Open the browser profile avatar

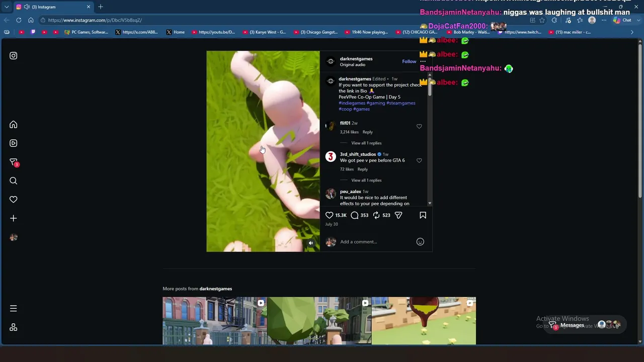pyautogui.click(x=592, y=20)
